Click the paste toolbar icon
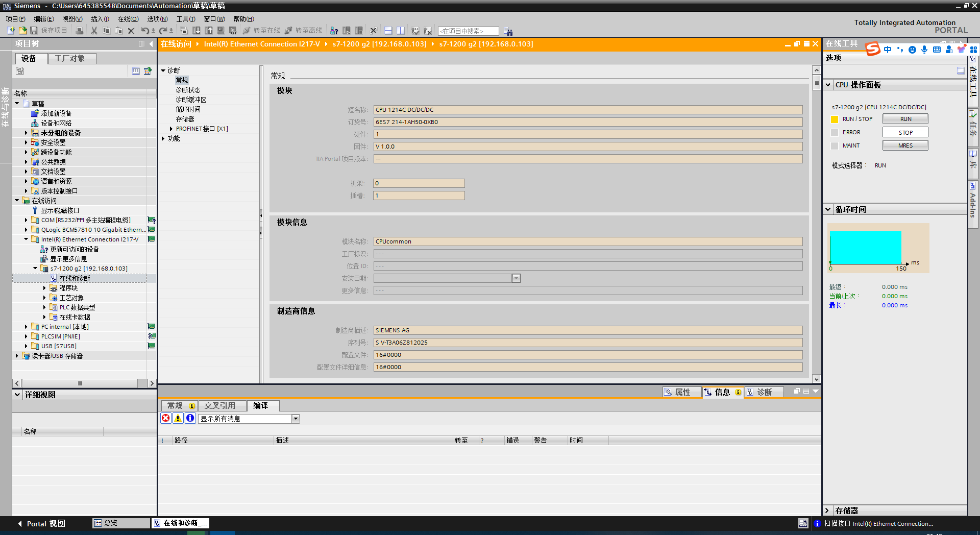Image resolution: width=980 pixels, height=535 pixels. pyautogui.click(x=119, y=31)
